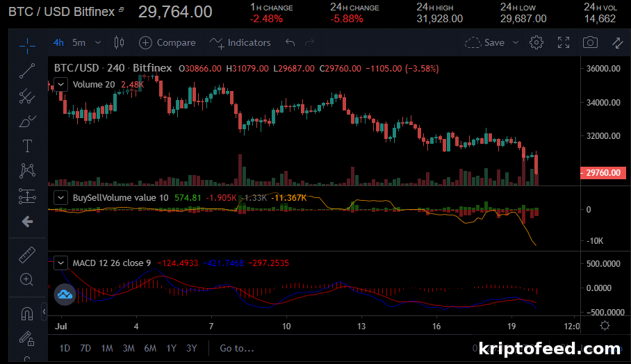631x364 pixels.
Task: Collapse the BuySellVolume indicator legend
Action: point(60,197)
